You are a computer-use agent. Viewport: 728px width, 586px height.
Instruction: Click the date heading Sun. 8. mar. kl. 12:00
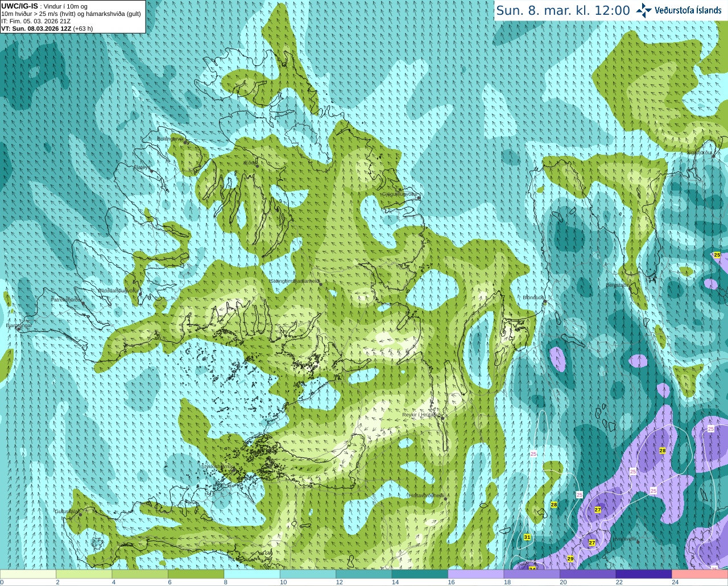[x=563, y=10]
